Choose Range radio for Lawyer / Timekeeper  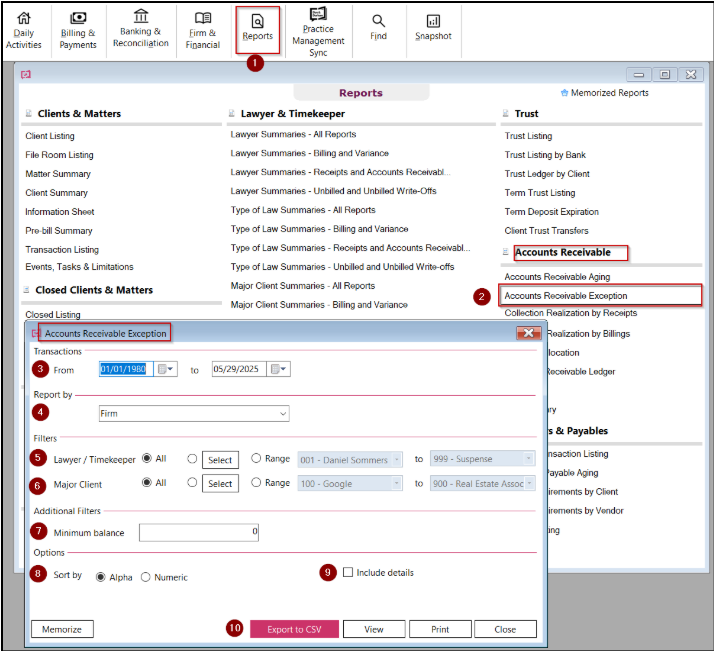(256, 458)
